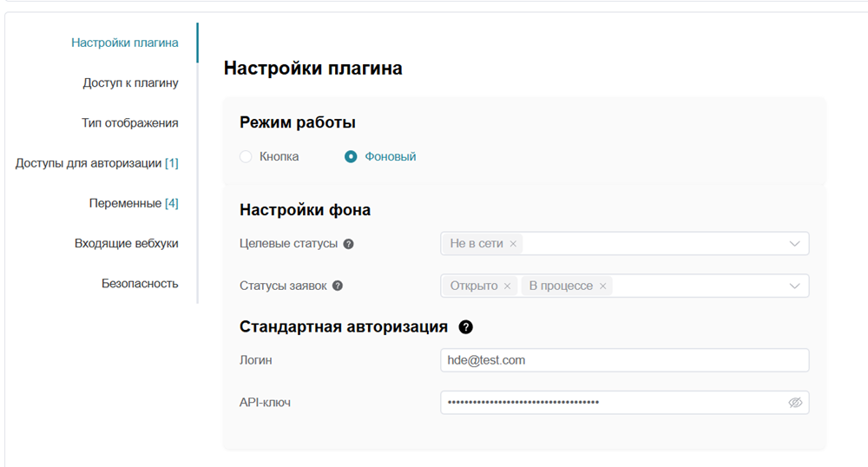The height and width of the screenshot is (467, 868).
Task: Select the Кнопка radio option
Action: click(x=246, y=157)
